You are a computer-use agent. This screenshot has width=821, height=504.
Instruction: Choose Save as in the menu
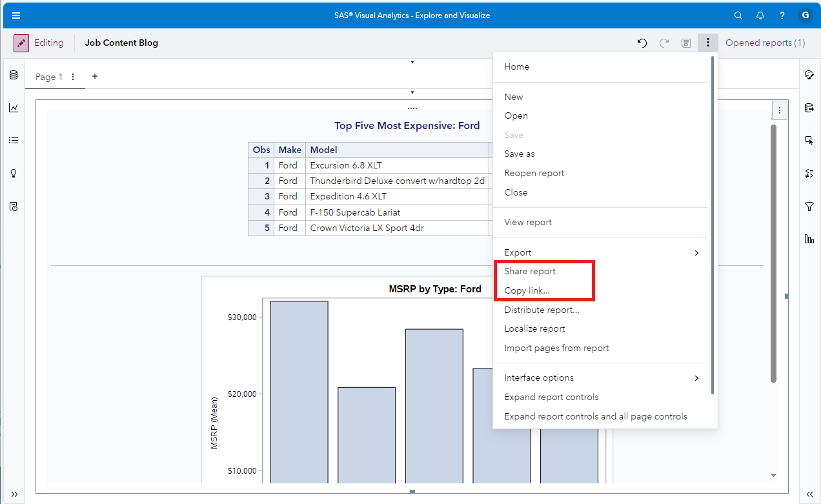519,154
